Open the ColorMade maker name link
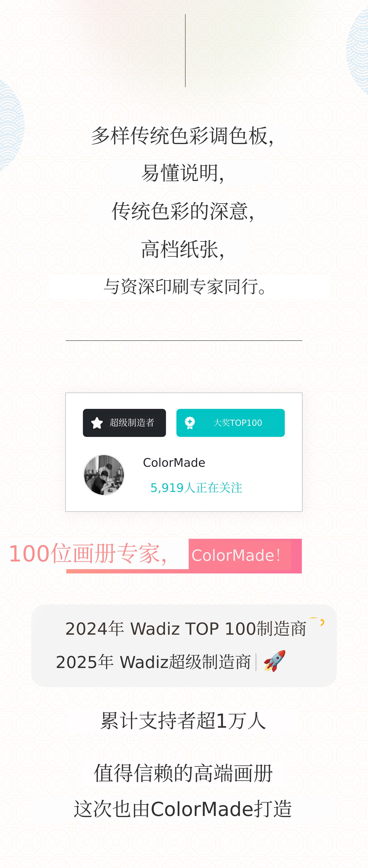This screenshot has height=868, width=368. point(174,463)
